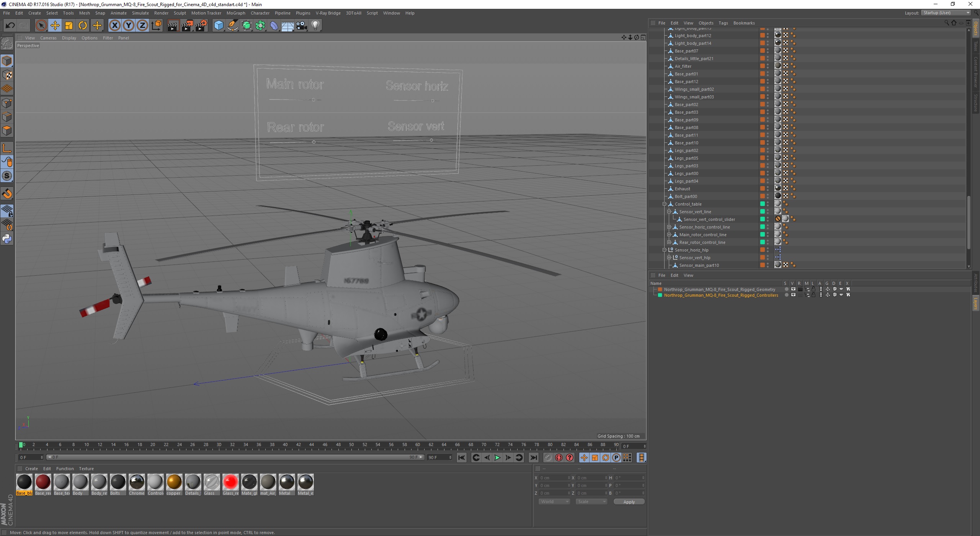Click the Apply button

[x=629, y=502]
